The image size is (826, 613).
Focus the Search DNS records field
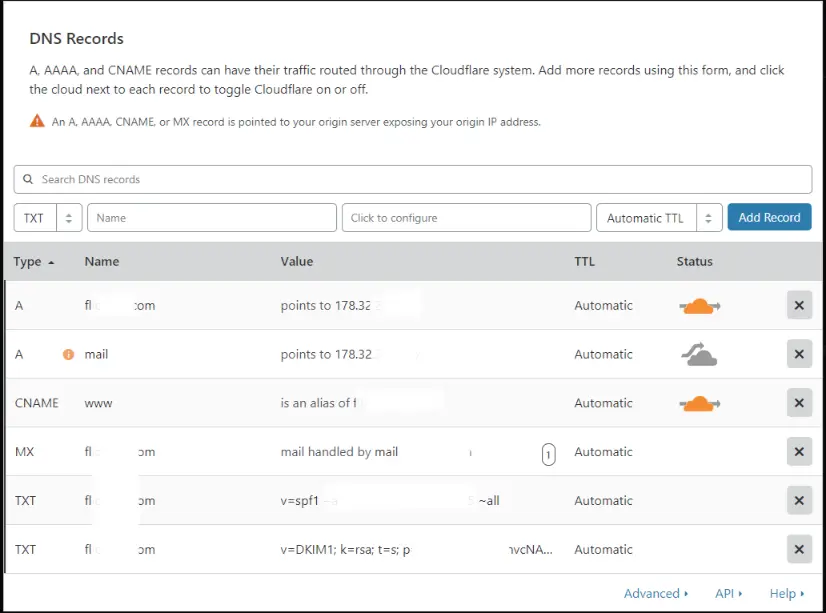413,180
